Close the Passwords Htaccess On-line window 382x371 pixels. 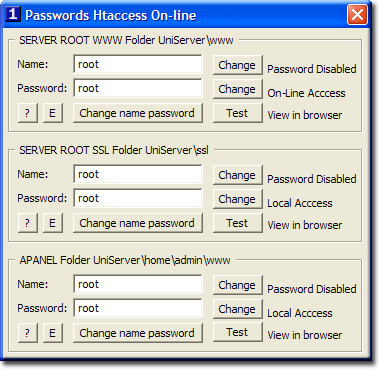(357, 15)
